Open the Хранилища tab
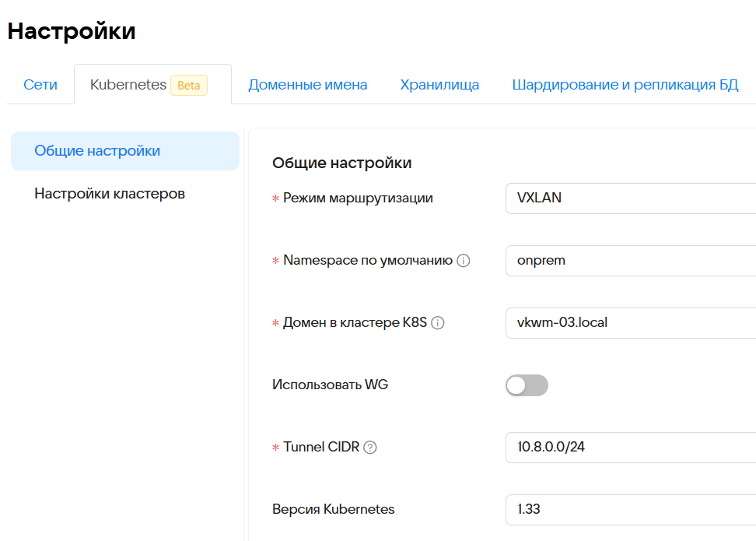Viewport: 756px width, 541px height. 439,84
